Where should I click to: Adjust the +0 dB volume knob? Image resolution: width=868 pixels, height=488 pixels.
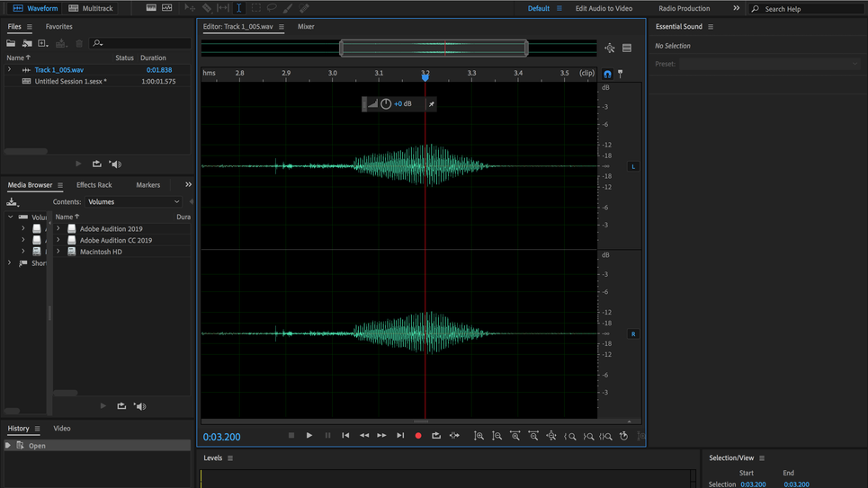386,104
